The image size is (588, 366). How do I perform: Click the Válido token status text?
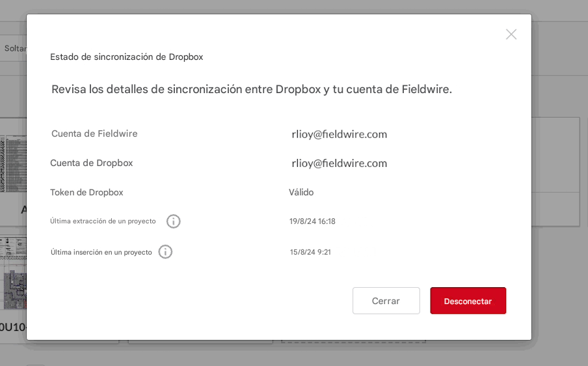(x=301, y=193)
